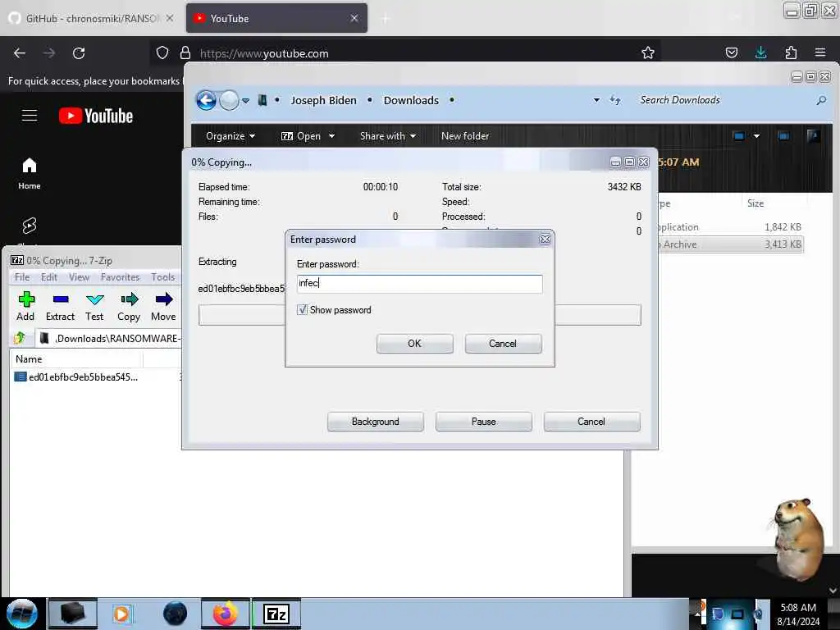Confirm the password with OK
Screen dimensions: 840x630
pos(414,344)
